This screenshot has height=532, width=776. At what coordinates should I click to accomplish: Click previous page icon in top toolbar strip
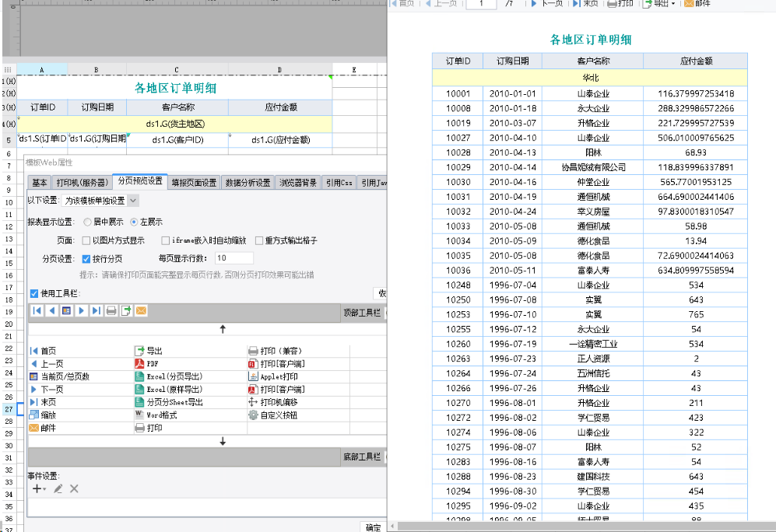click(52, 310)
